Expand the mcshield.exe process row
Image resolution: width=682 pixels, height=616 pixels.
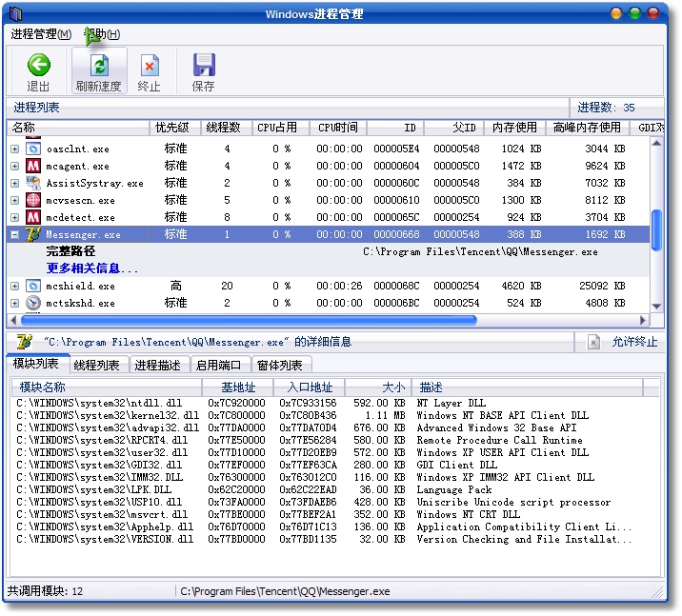click(x=15, y=286)
